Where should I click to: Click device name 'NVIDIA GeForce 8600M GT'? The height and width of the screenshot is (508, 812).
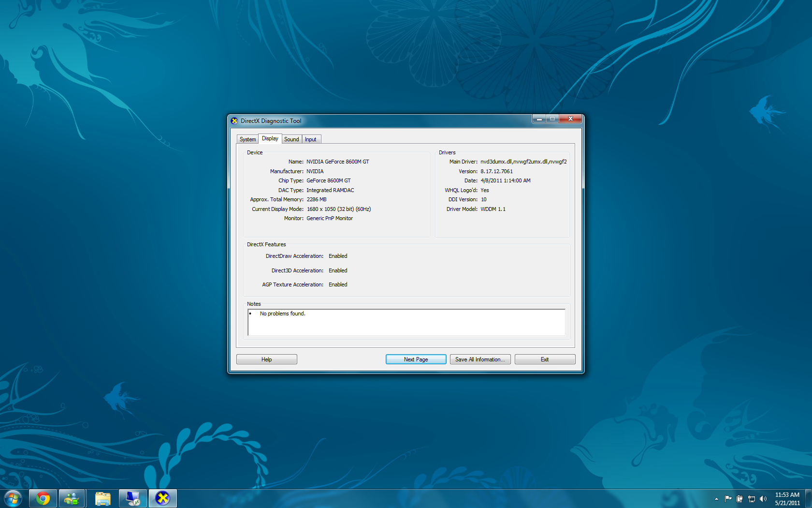[338, 162]
